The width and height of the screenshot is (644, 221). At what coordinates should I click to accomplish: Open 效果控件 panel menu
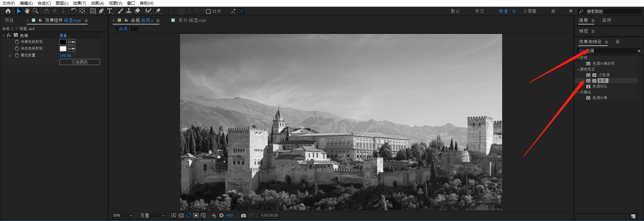click(x=86, y=20)
